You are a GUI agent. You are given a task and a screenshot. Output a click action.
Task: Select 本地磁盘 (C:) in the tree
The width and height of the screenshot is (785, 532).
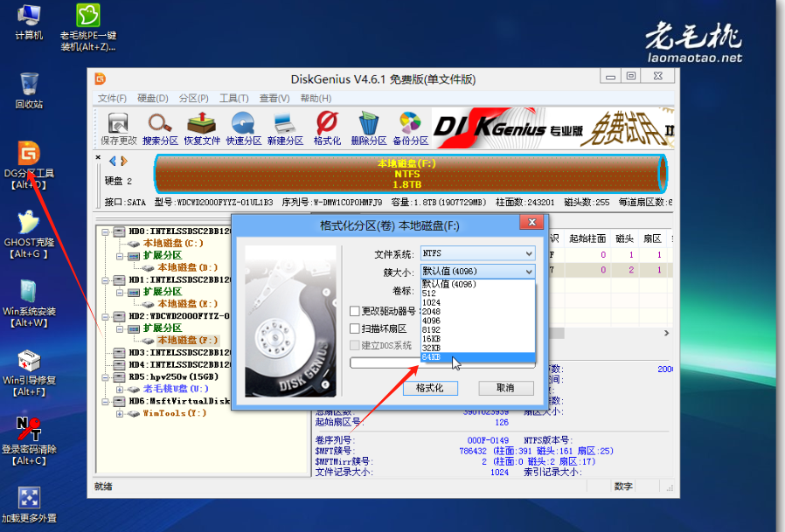coord(173,243)
